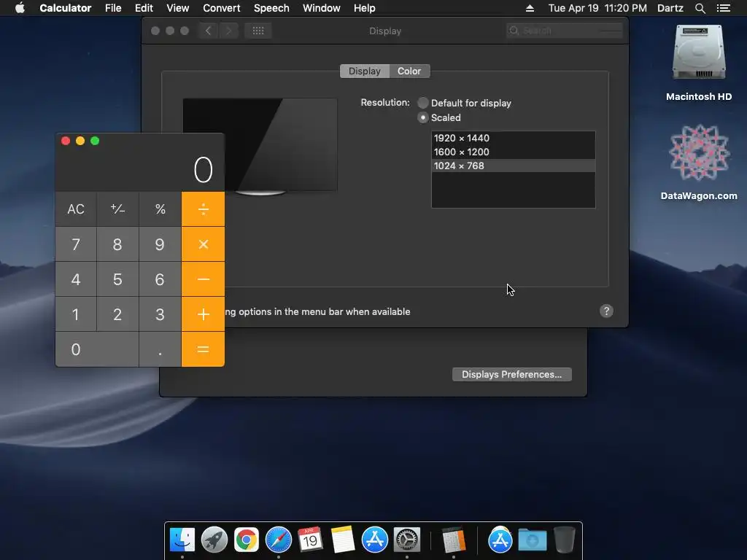Open the Apple menu

[20, 8]
